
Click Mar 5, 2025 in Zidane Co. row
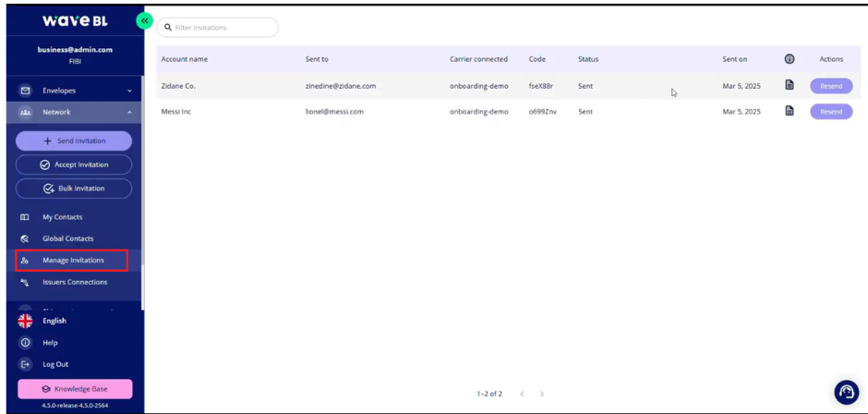741,86
